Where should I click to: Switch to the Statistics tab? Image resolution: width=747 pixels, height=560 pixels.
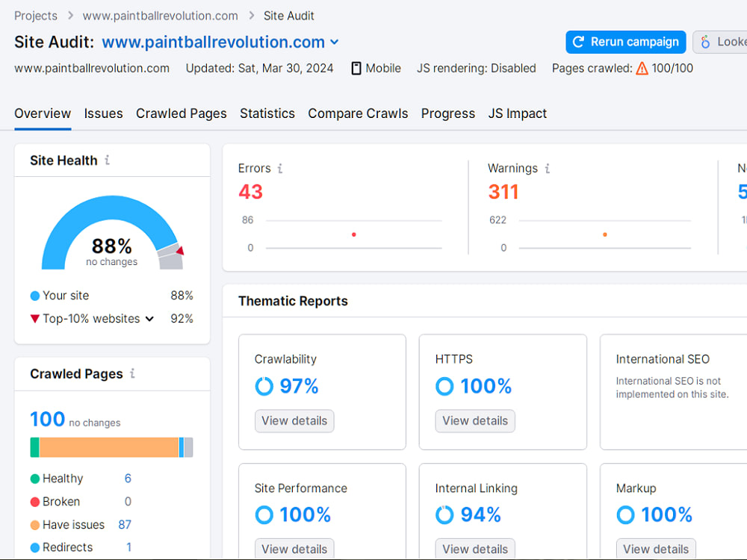267,113
